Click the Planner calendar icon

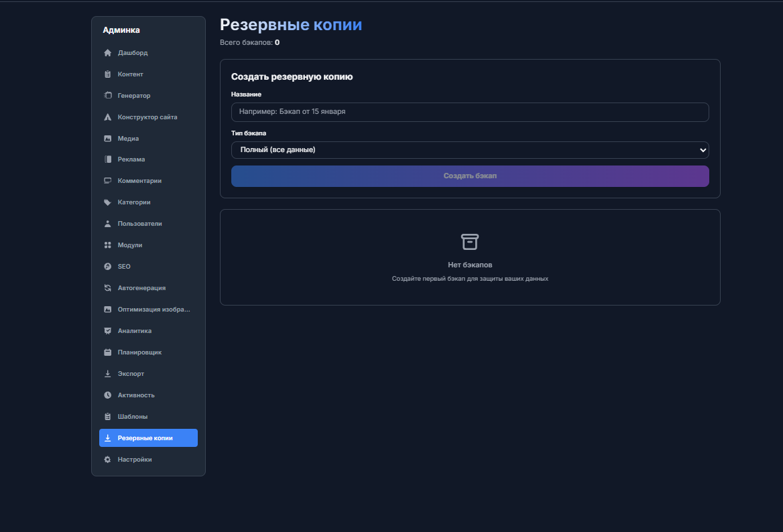click(x=107, y=352)
